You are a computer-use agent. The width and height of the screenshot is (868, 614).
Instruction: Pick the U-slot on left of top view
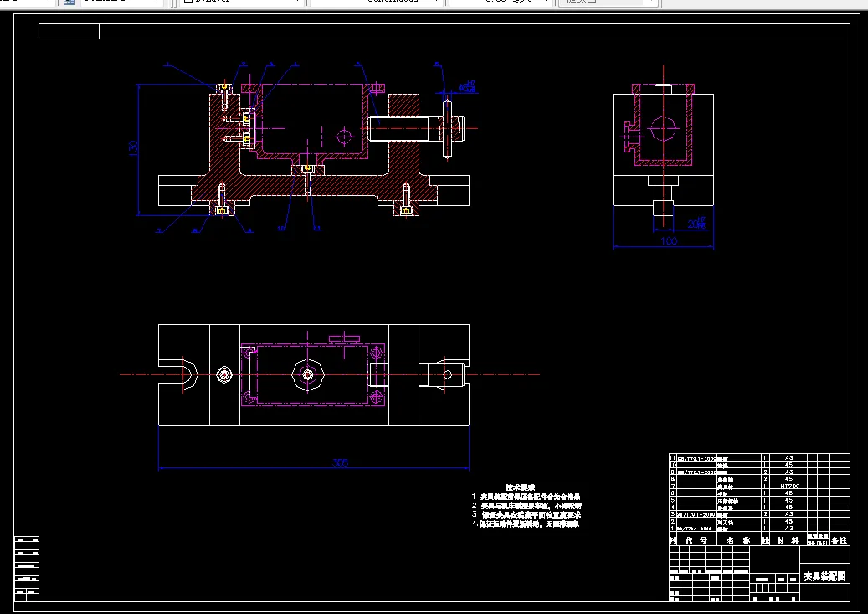[179, 374]
